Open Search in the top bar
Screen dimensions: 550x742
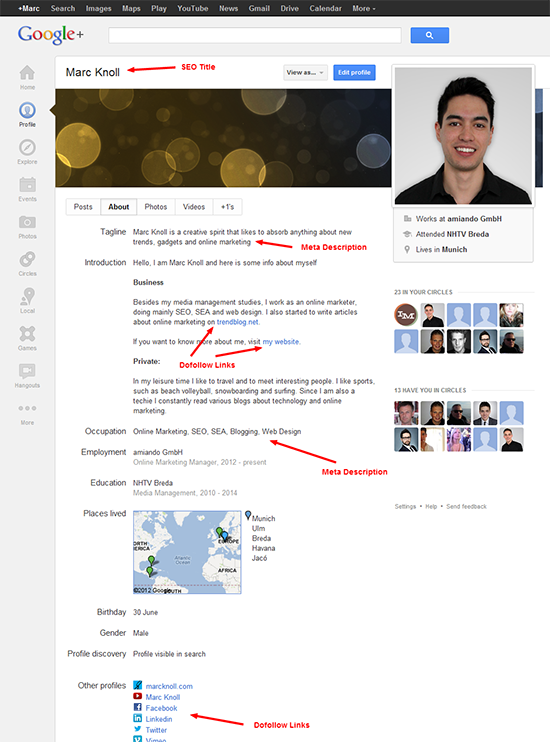click(x=63, y=8)
